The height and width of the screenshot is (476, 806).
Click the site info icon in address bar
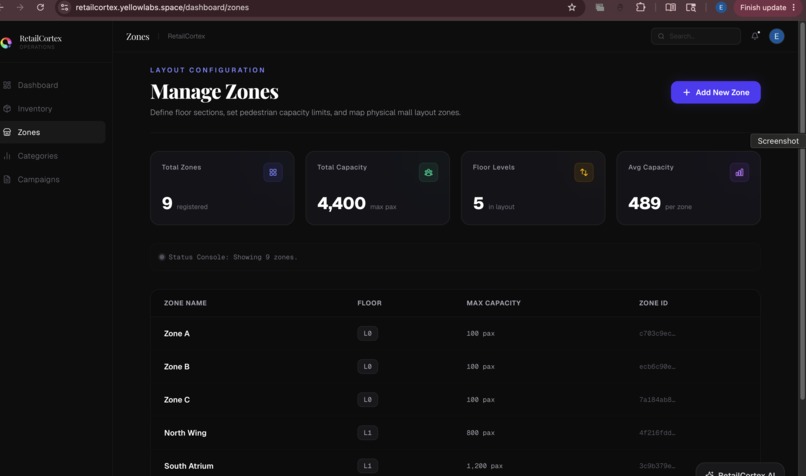64,7
